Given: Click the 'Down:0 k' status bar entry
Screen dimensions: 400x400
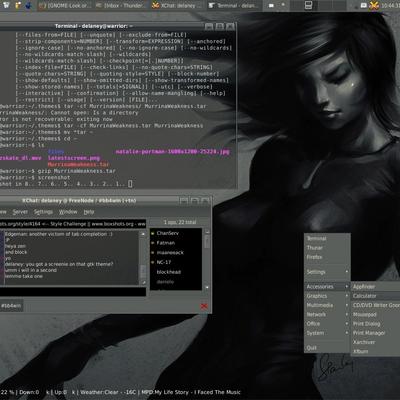Looking at the screenshot, I should tap(34, 392).
